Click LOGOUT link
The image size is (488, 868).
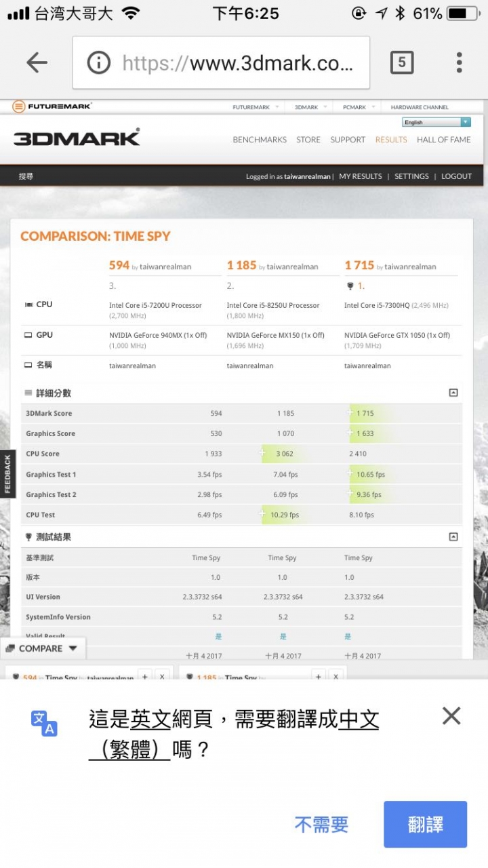[x=456, y=176]
